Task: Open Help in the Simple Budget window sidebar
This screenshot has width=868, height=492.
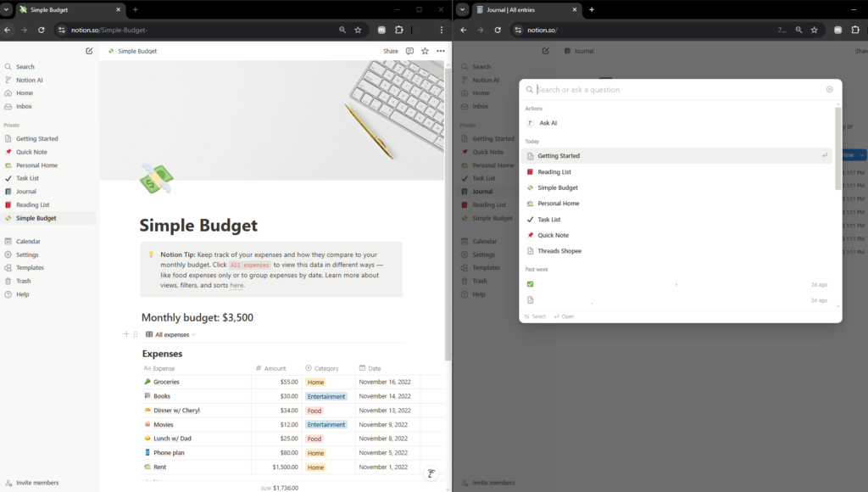Action: pyautogui.click(x=23, y=294)
